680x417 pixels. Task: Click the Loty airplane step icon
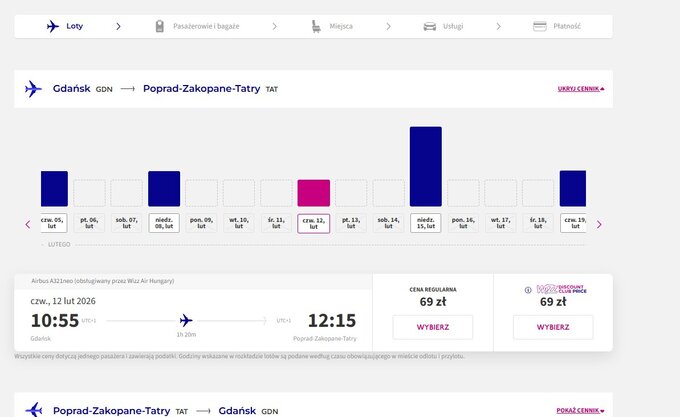[53, 26]
